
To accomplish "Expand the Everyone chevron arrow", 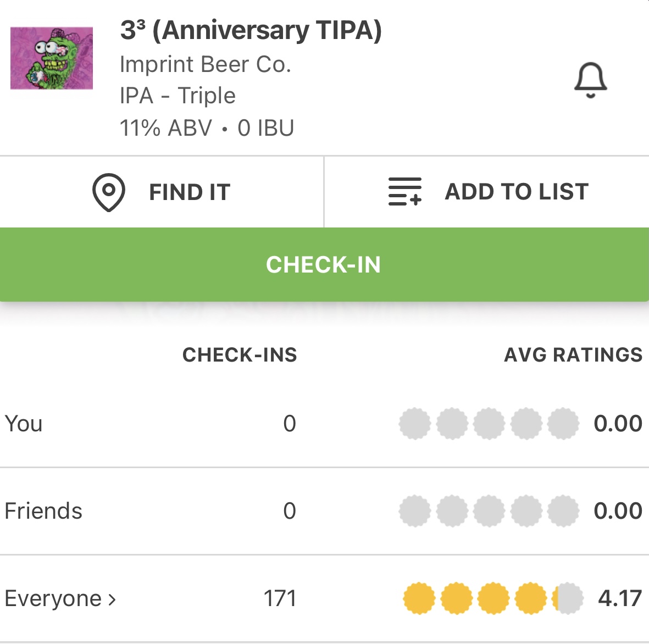I will point(112,599).
